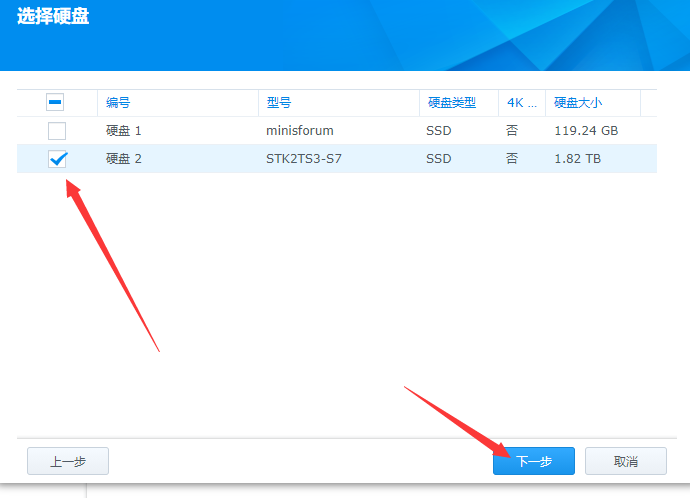Click the minisforum model cell
Image resolution: width=690 pixels, height=498 pixels.
[x=300, y=131]
